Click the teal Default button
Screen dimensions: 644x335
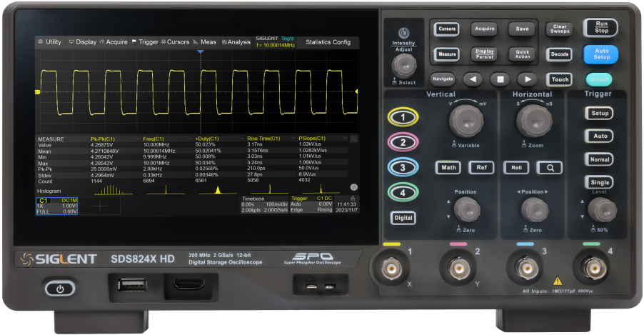point(599,79)
